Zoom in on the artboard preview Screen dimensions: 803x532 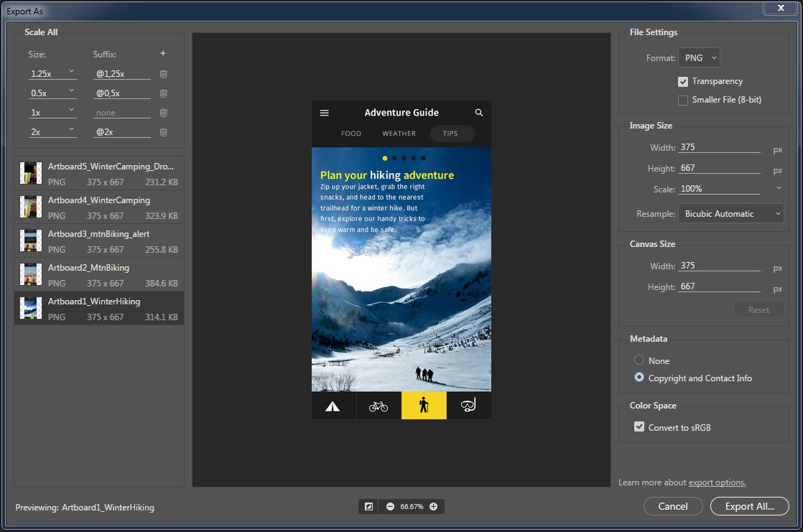(x=433, y=506)
